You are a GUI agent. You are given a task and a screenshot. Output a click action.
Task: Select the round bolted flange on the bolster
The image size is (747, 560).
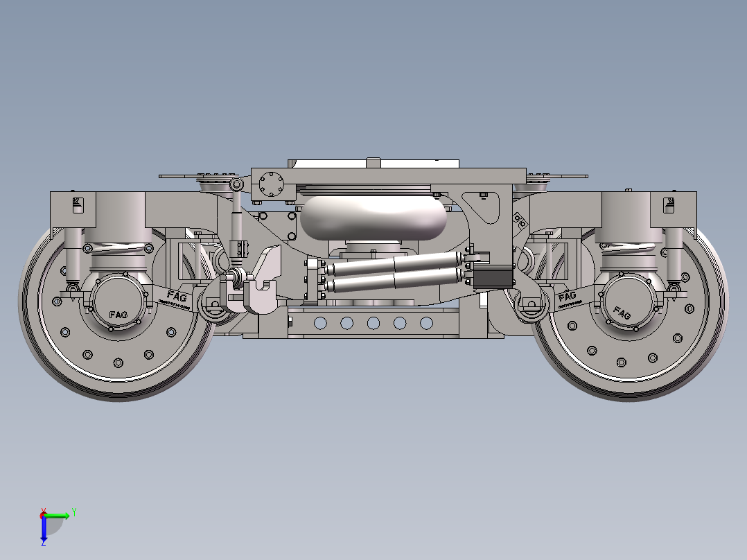click(272, 184)
